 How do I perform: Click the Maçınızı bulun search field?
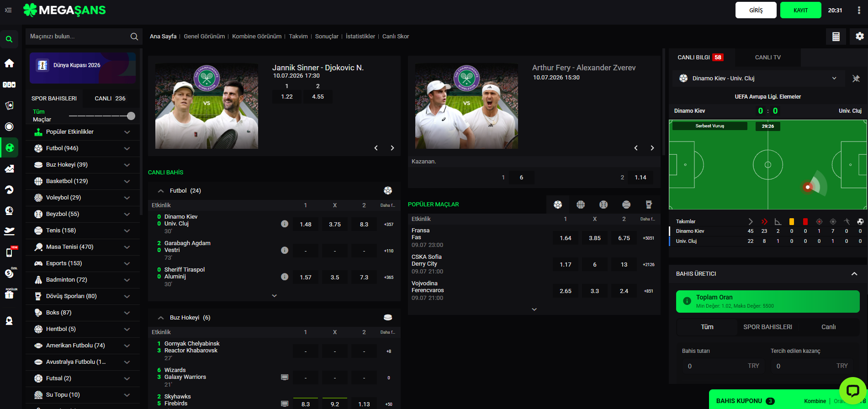(x=78, y=37)
